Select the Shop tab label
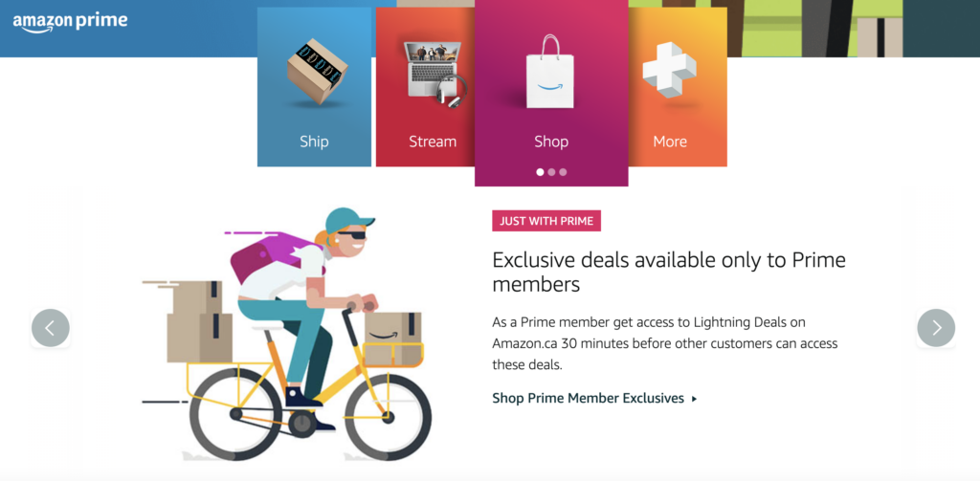 pyautogui.click(x=551, y=142)
